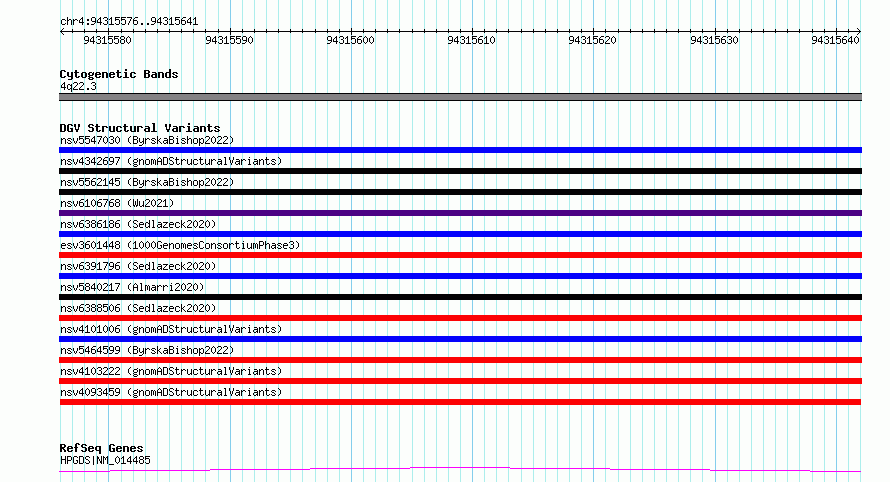890x482 pixels.
Task: Click the blue bar for nsv5547030
Action: (x=460, y=150)
